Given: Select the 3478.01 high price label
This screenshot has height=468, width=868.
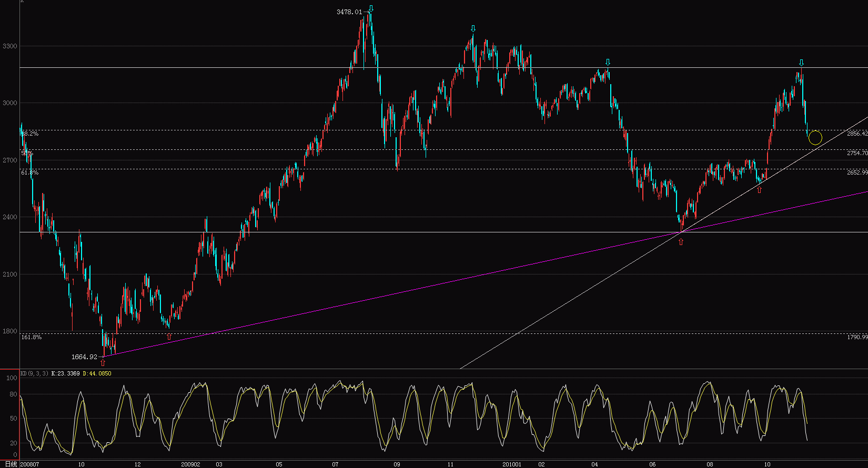Looking at the screenshot, I should (x=349, y=12).
